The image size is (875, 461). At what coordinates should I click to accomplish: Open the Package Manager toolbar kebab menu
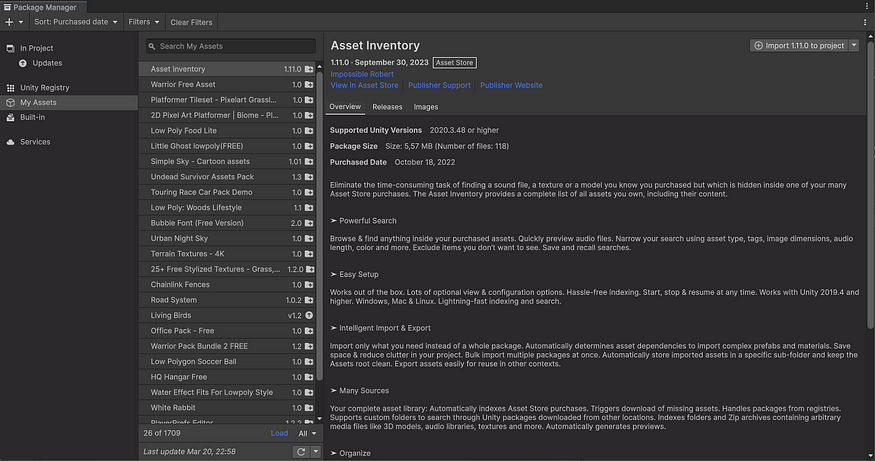pos(866,22)
